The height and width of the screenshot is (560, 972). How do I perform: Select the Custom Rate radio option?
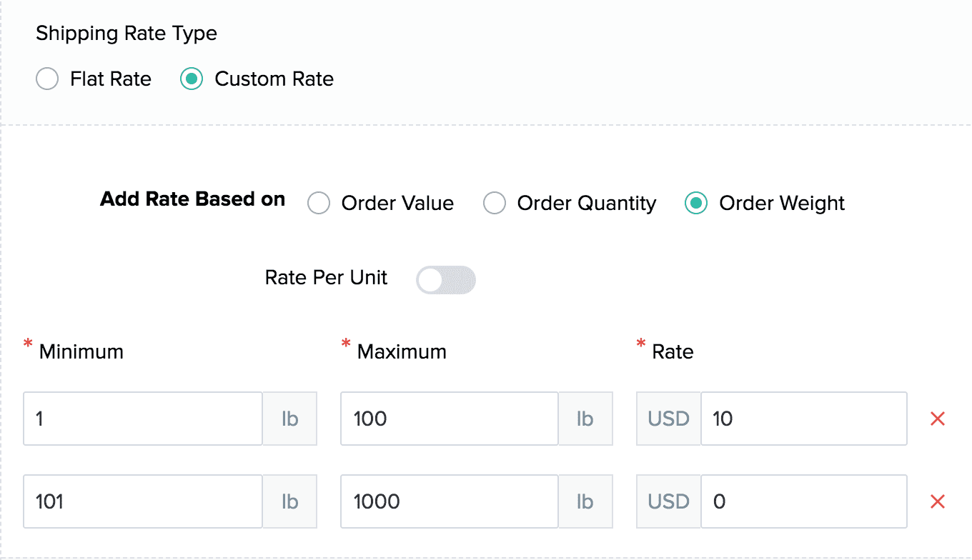tap(192, 79)
